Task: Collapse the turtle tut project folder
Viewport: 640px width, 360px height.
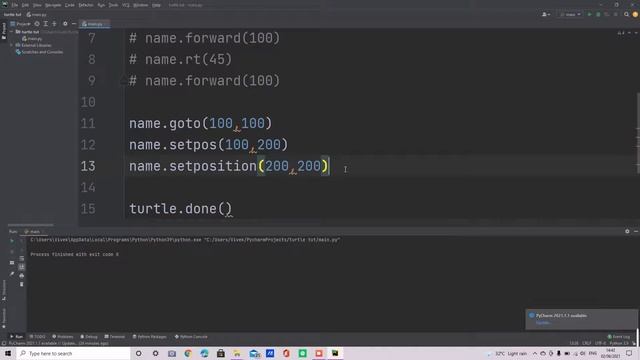Action: pos(12,31)
